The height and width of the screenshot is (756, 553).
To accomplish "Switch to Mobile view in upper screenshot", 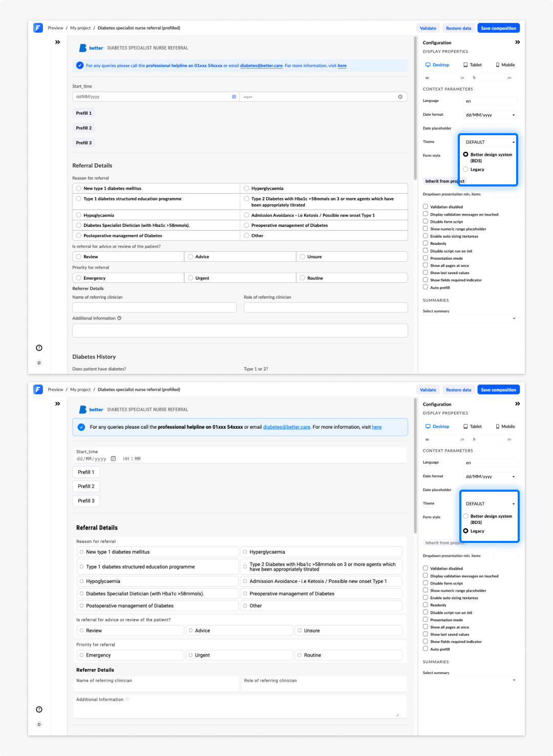I will [x=505, y=65].
